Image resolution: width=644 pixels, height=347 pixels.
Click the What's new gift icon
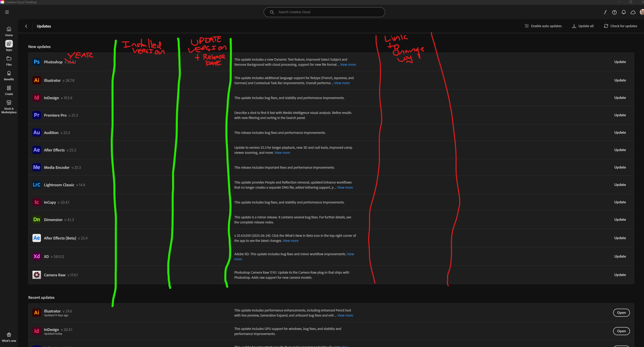(9, 335)
